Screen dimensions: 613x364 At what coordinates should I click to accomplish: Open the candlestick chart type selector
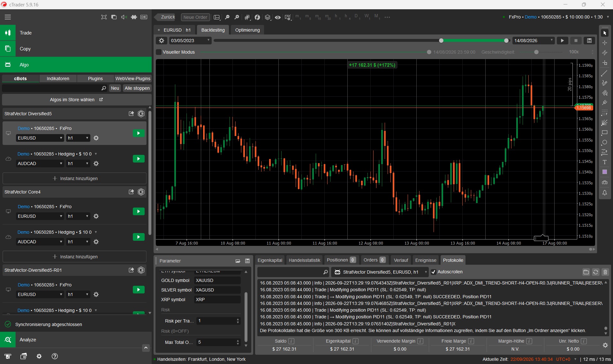[247, 17]
